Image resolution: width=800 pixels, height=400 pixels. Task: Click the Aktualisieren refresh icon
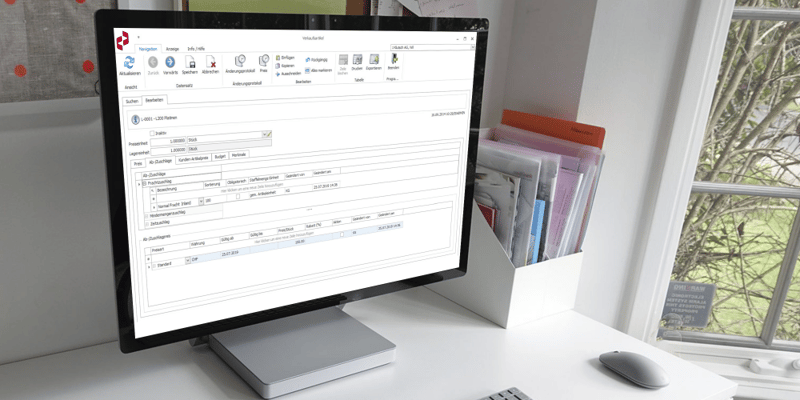click(x=129, y=63)
